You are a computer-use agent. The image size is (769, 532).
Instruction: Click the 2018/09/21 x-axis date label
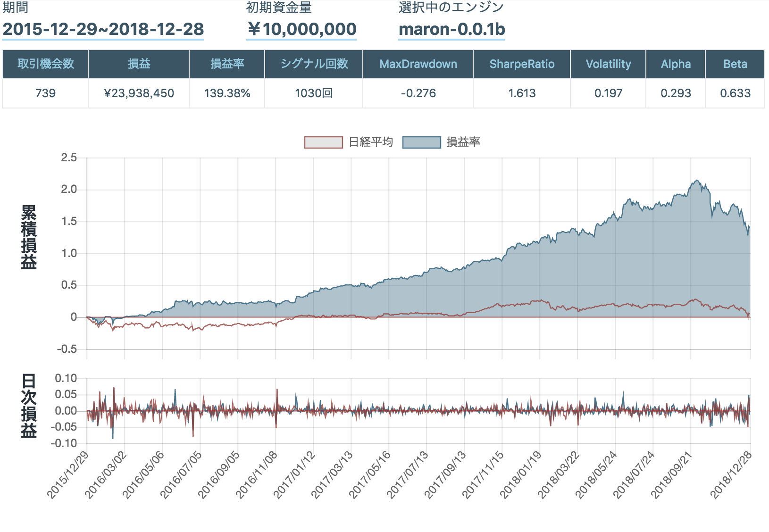coord(671,474)
